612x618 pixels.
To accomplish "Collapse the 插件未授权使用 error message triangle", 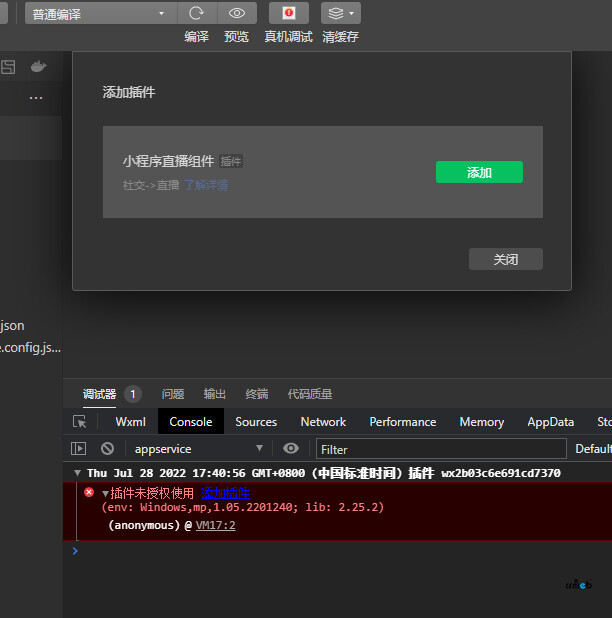I will [105, 493].
